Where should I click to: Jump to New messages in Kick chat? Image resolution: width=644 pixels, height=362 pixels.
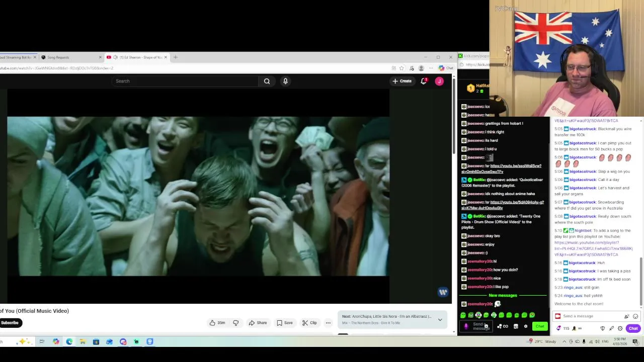[x=503, y=295]
